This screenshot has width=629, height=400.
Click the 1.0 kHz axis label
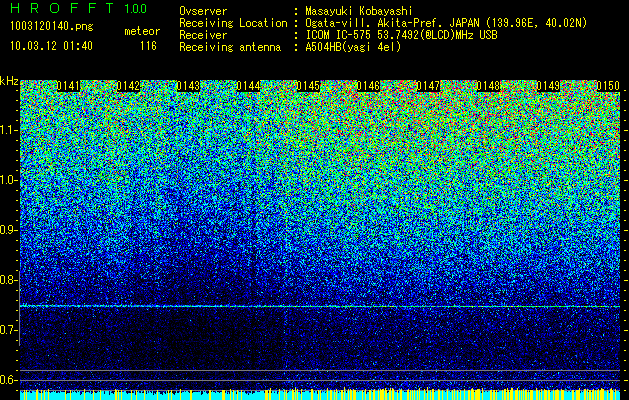8,180
